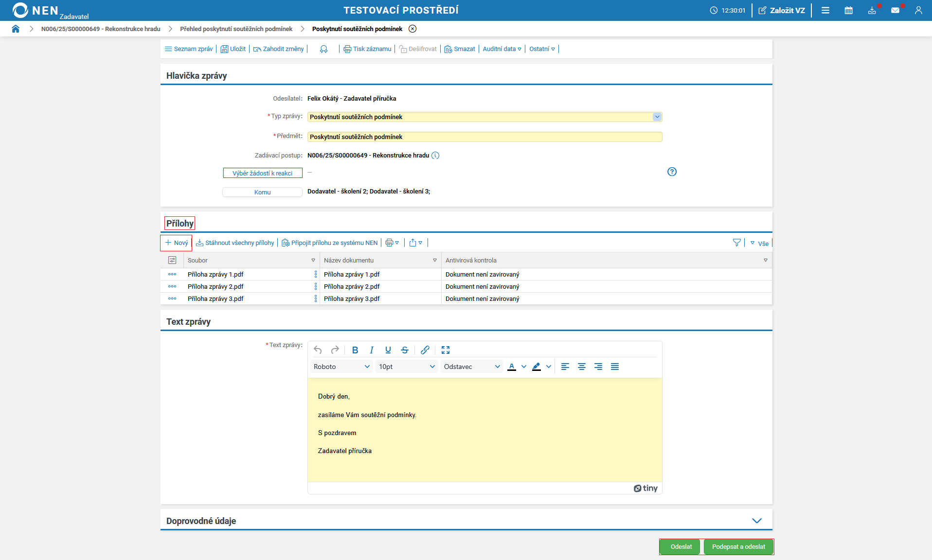This screenshot has height=560, width=932.
Task: Open the text color picker arrow
Action: pyautogui.click(x=524, y=367)
